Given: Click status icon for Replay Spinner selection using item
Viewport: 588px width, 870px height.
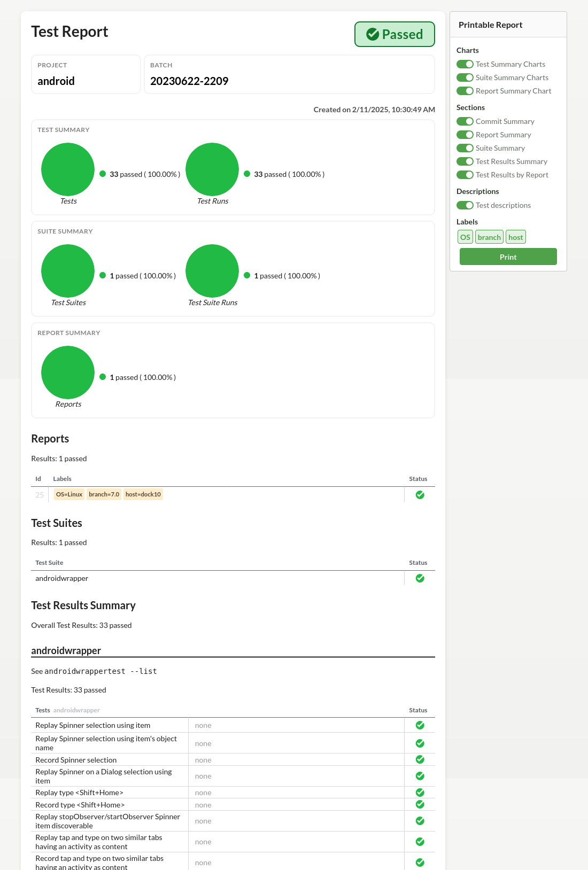Looking at the screenshot, I should point(420,725).
